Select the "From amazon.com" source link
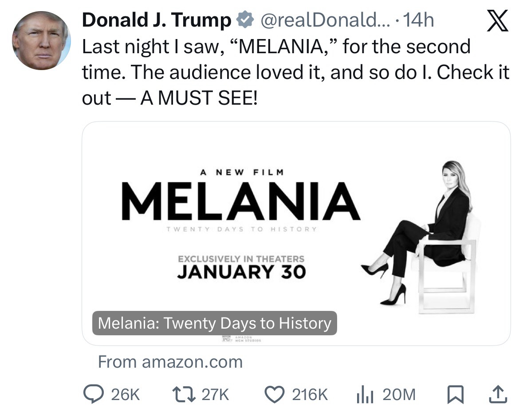 (x=170, y=362)
